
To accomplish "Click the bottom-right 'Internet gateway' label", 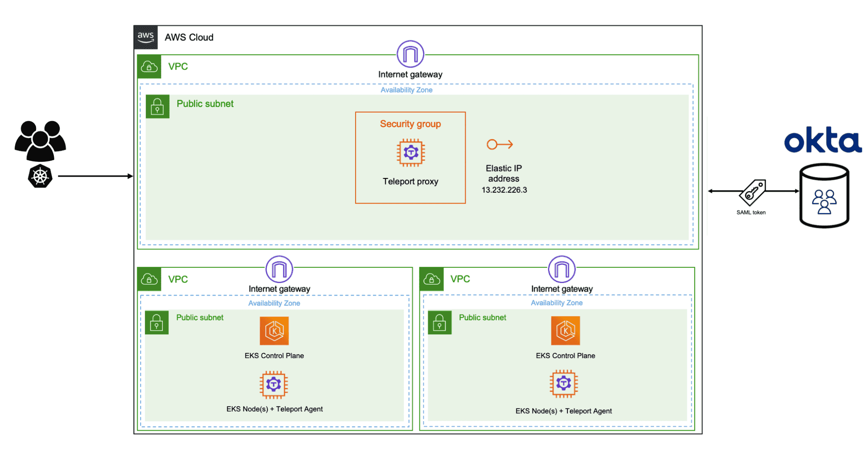I will [562, 289].
